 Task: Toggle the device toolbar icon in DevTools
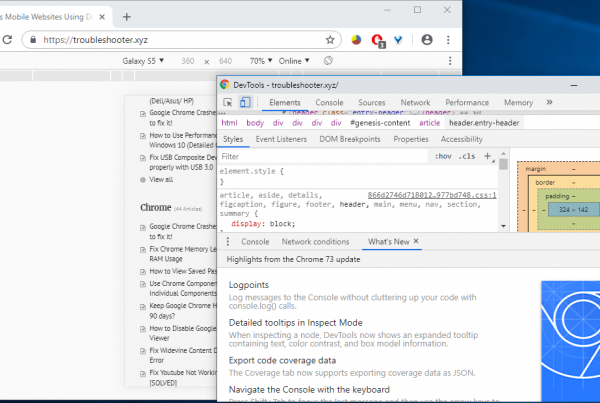point(245,102)
